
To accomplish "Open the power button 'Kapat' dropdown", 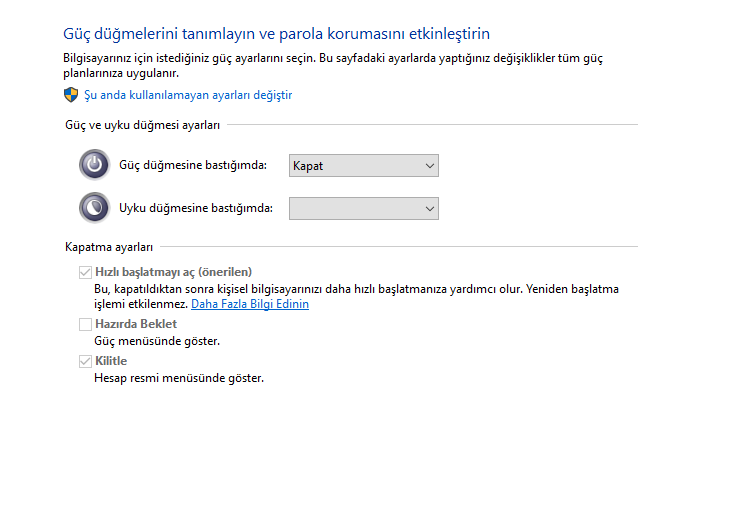I will (364, 166).
